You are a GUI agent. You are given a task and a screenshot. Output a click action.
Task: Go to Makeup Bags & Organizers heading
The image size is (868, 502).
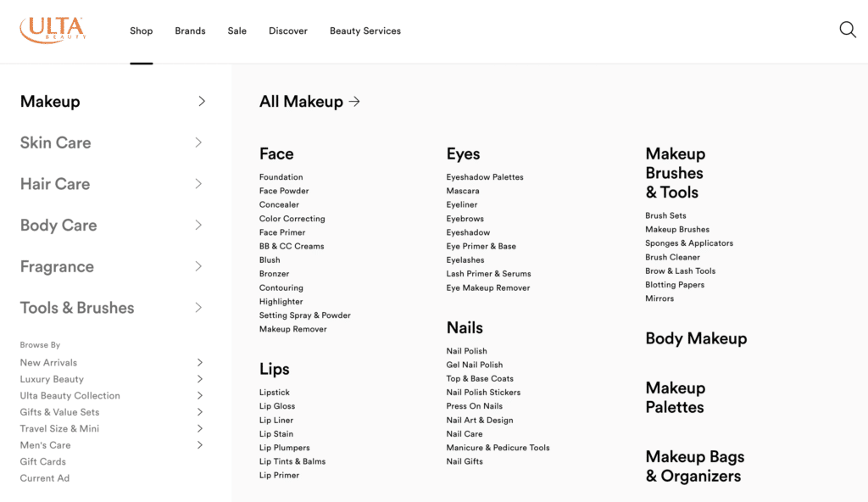pyautogui.click(x=693, y=466)
